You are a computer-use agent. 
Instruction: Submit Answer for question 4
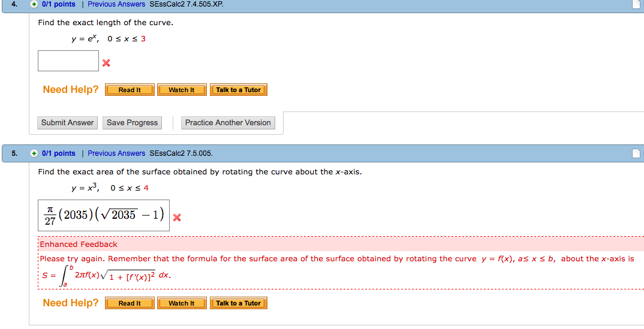click(67, 123)
